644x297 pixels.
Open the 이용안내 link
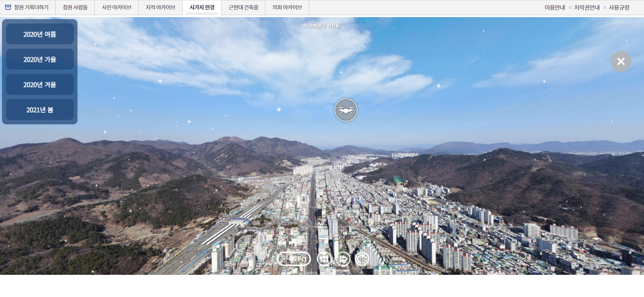pyautogui.click(x=554, y=7)
